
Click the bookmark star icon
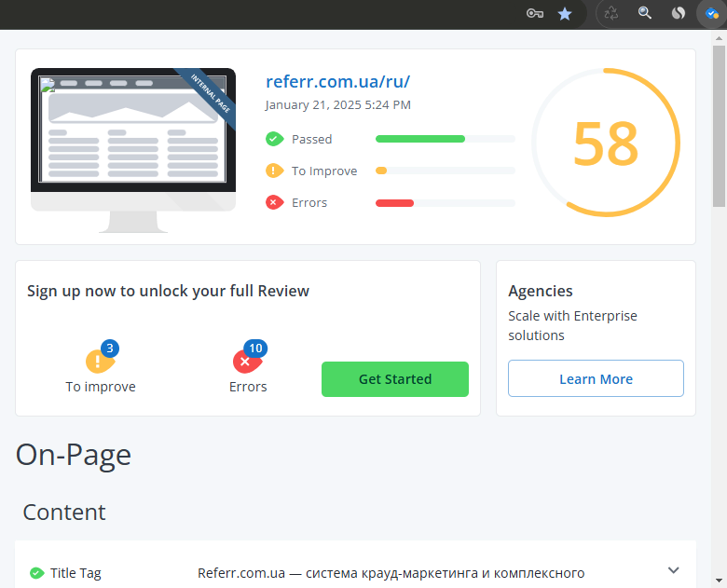pyautogui.click(x=564, y=14)
